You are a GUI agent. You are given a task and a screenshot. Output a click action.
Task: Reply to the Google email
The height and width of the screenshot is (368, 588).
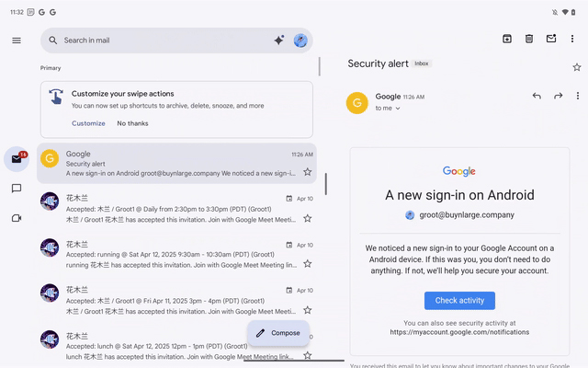tap(537, 96)
